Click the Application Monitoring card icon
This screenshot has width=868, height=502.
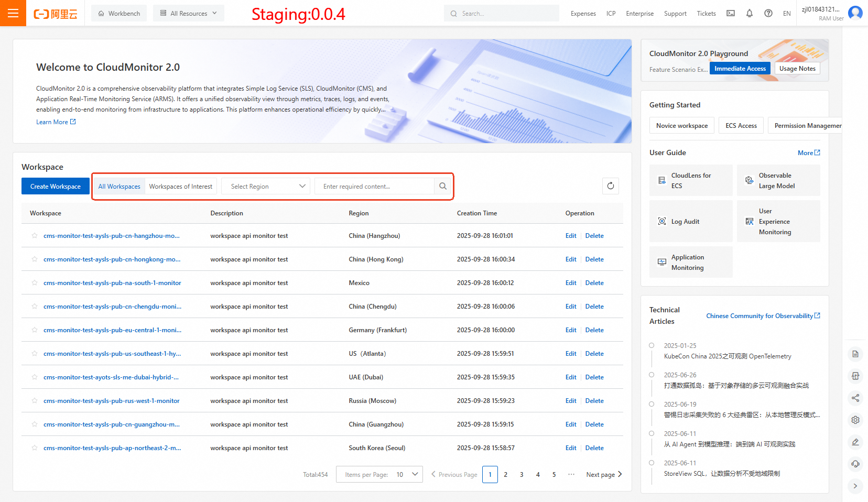click(x=662, y=262)
